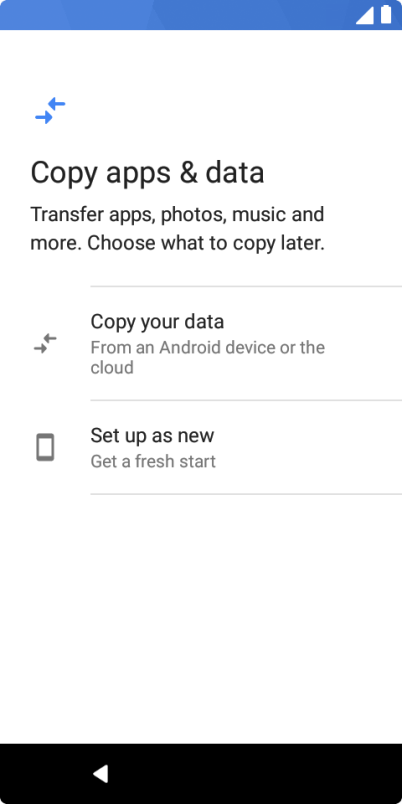Tap the blue transfer arrows header icon
Viewport: 402px width, 804px height.
(x=50, y=111)
